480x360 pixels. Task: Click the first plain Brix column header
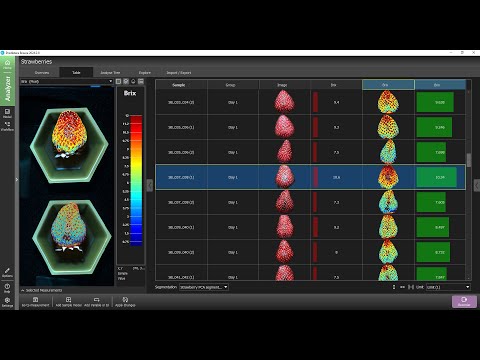click(x=336, y=85)
